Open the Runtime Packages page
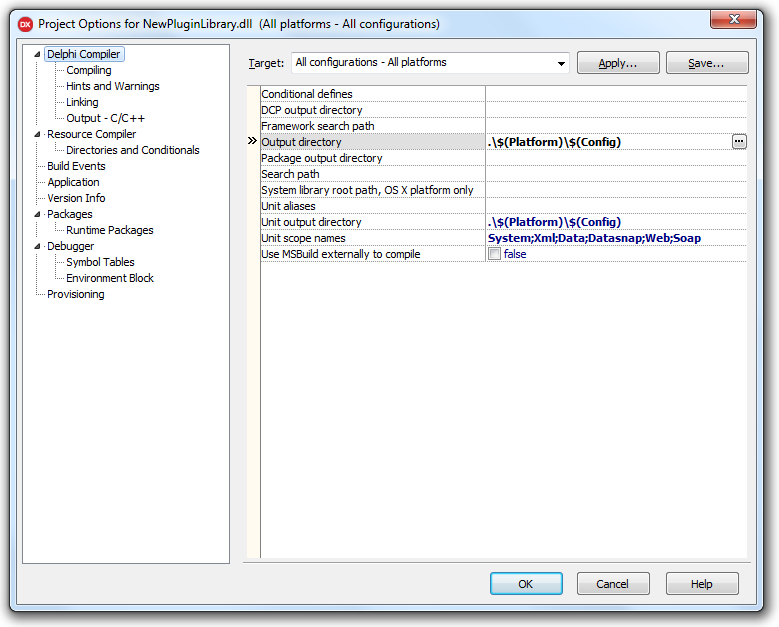 [110, 230]
